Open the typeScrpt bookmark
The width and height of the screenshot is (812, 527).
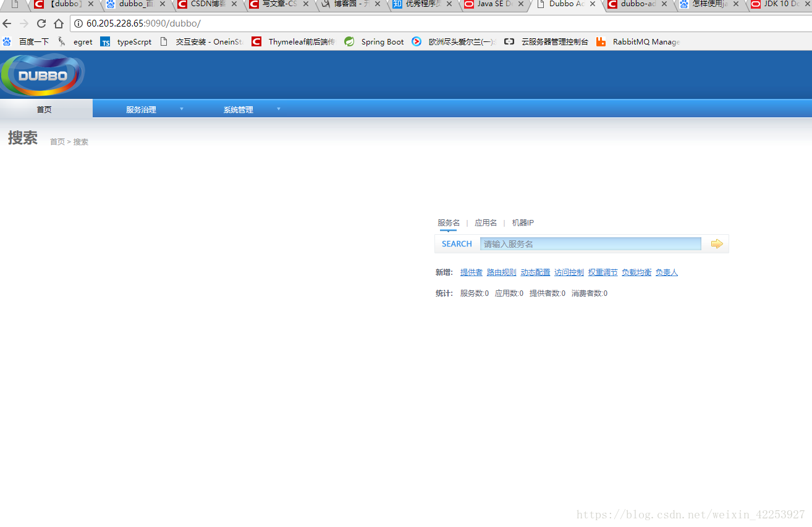[126, 42]
